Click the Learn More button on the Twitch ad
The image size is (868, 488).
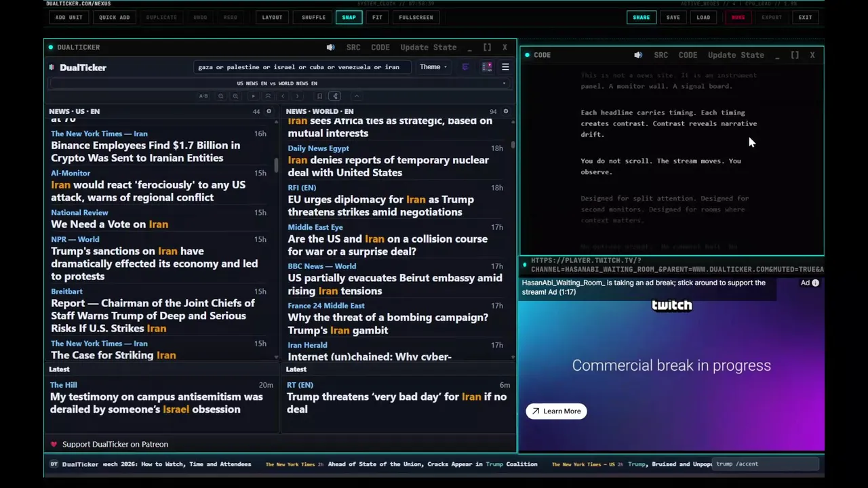pyautogui.click(x=556, y=411)
